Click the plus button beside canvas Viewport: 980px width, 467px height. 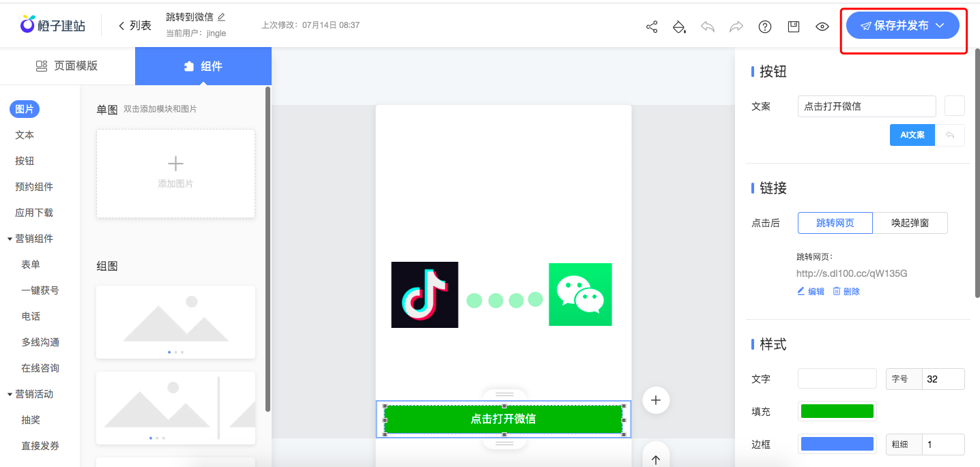click(x=656, y=400)
